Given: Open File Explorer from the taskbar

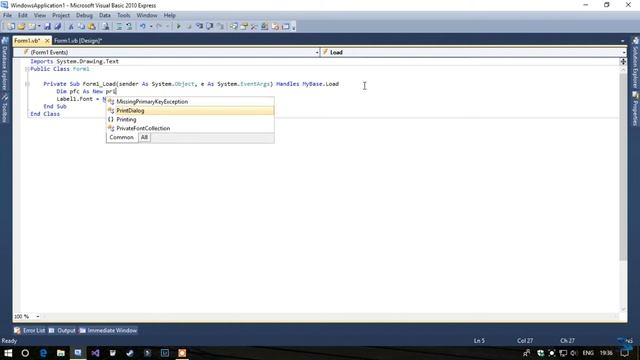Looking at the screenshot, I should tap(61, 353).
